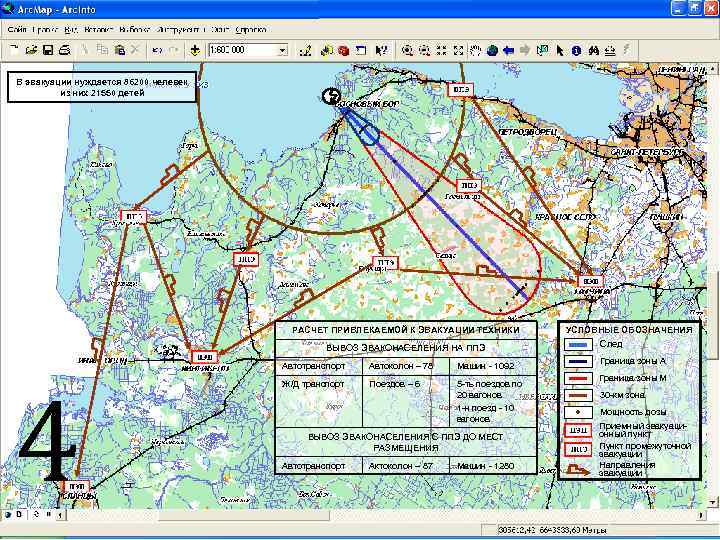Click the coordinates readout in status bar
Screen dimensions: 720x540
coord(553,530)
